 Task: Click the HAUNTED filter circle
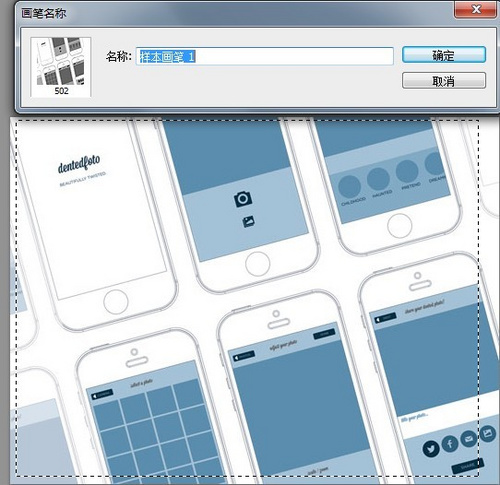tap(378, 179)
